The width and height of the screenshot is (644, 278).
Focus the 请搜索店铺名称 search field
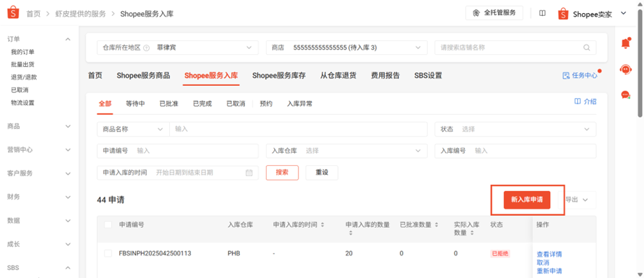(x=515, y=48)
